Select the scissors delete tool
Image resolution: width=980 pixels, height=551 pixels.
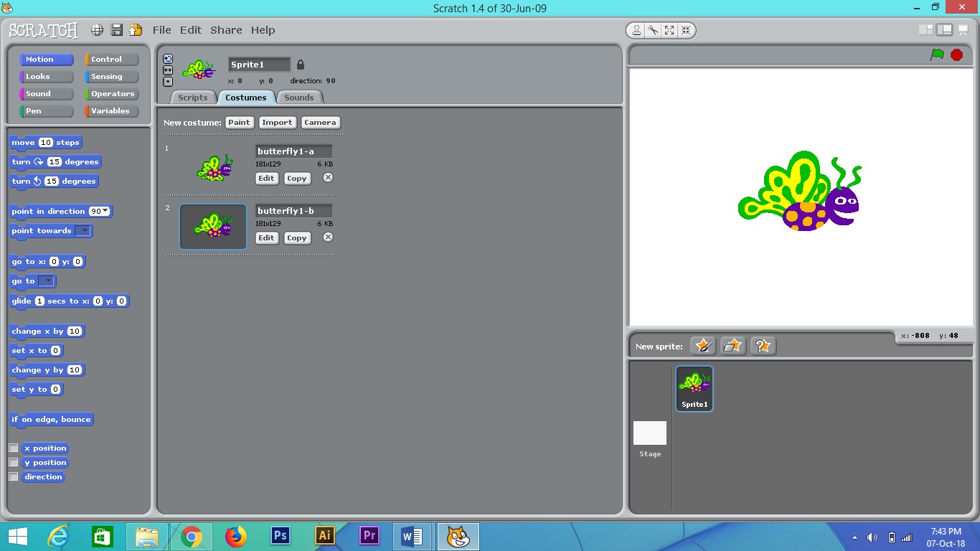tap(653, 30)
